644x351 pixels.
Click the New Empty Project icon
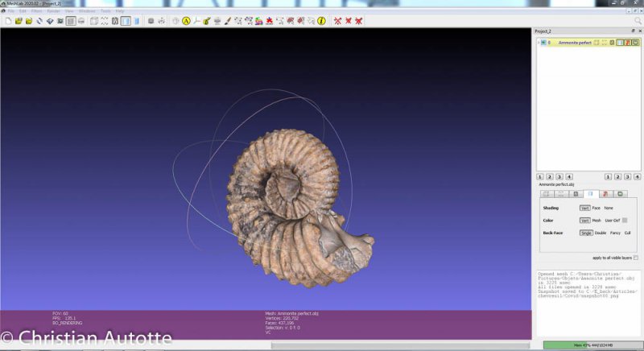6,20
